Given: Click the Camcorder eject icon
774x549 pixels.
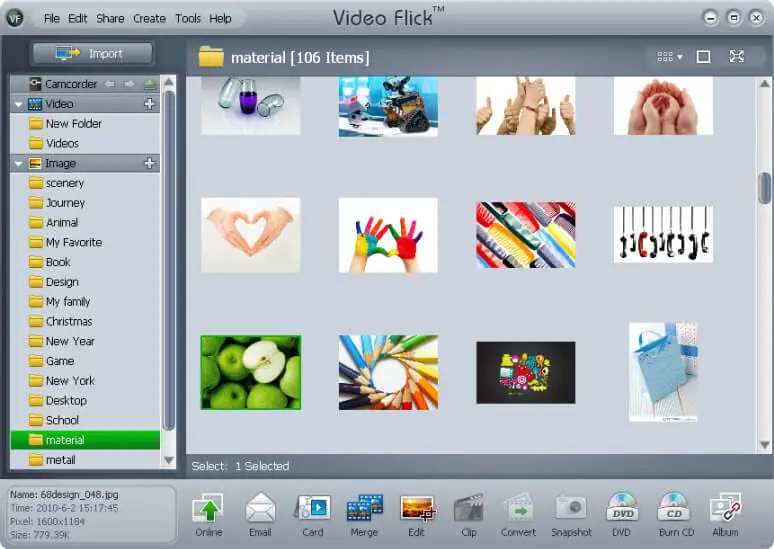Looking at the screenshot, I should pyautogui.click(x=150, y=84).
